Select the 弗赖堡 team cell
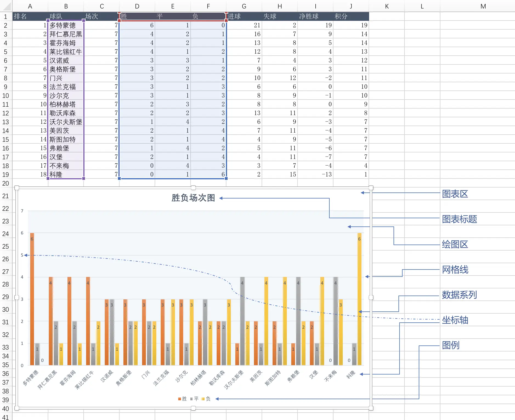Image resolution: width=515 pixels, height=420 pixels. coord(66,148)
